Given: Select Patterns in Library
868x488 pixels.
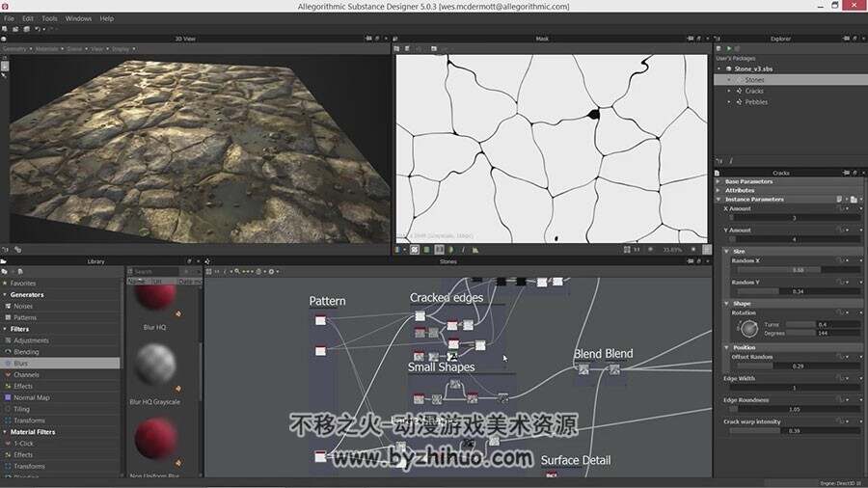Looking at the screenshot, I should pos(25,317).
